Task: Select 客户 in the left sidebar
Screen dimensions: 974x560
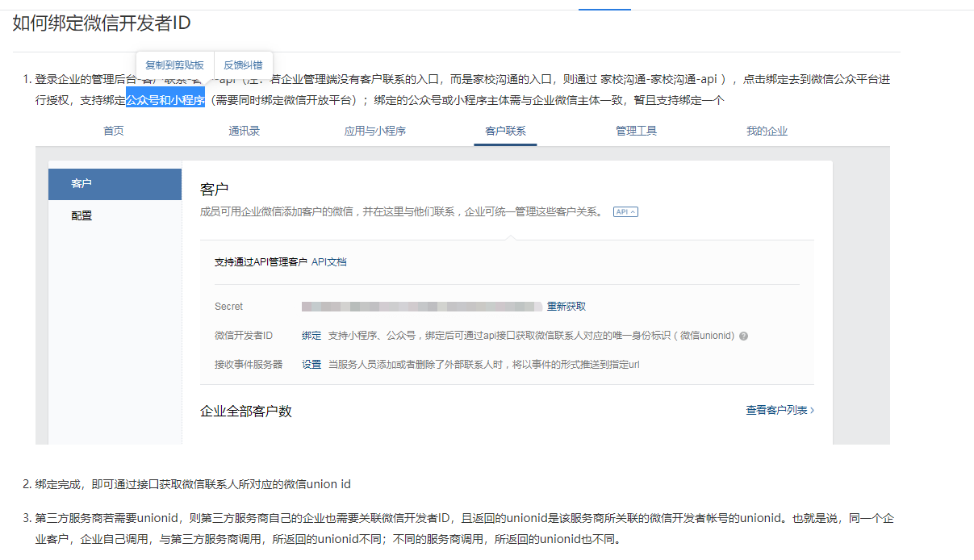Action: point(115,184)
